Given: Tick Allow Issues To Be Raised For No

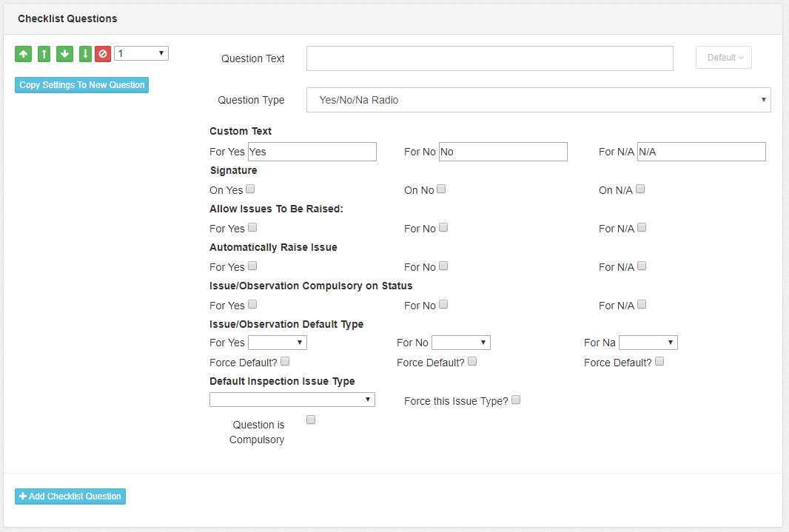Looking at the screenshot, I should tap(443, 228).
